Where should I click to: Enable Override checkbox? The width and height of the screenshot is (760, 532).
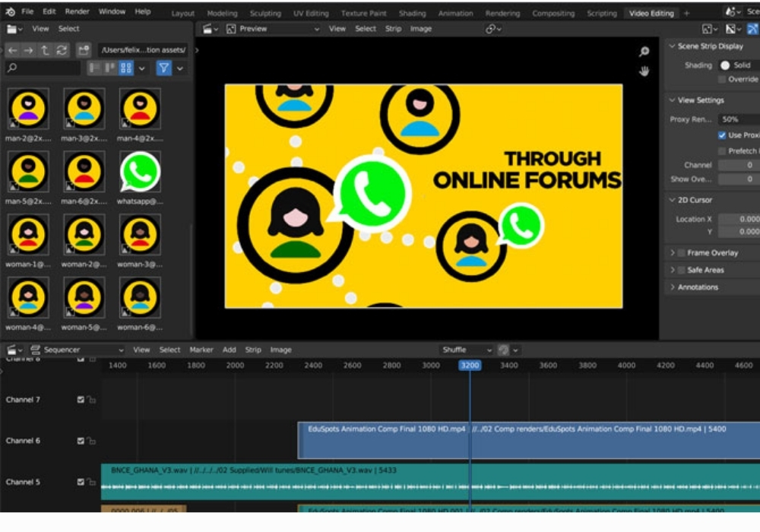pos(722,80)
